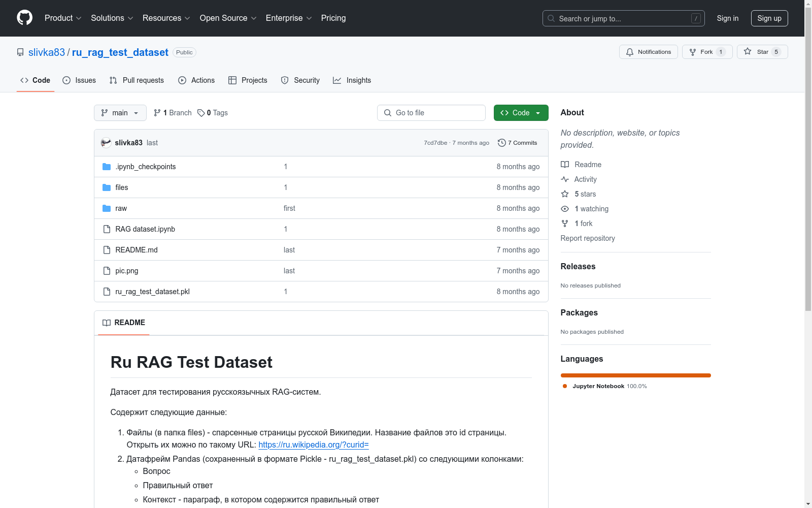Image resolution: width=812 pixels, height=508 pixels.
Task: Click the commit history clock icon
Action: point(502,143)
